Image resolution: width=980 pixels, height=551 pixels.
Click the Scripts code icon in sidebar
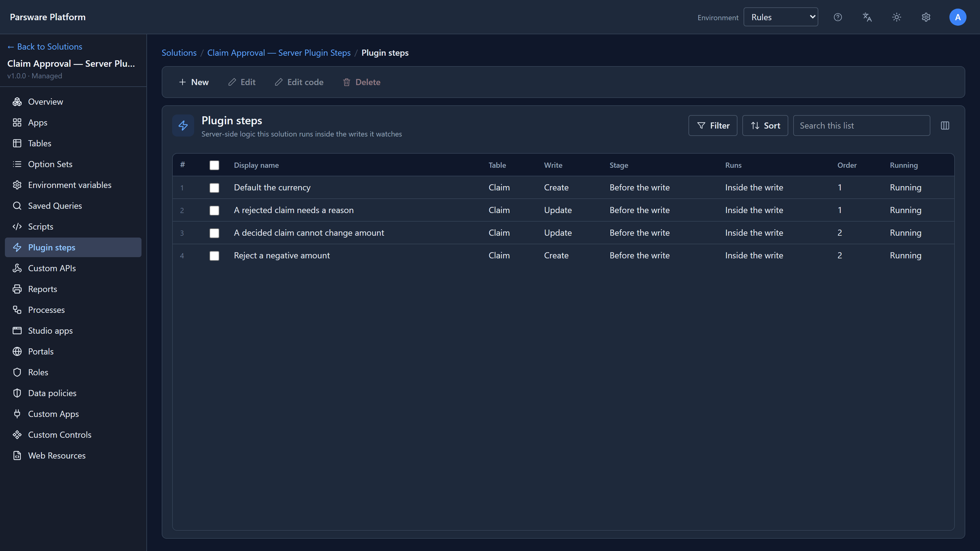click(17, 227)
